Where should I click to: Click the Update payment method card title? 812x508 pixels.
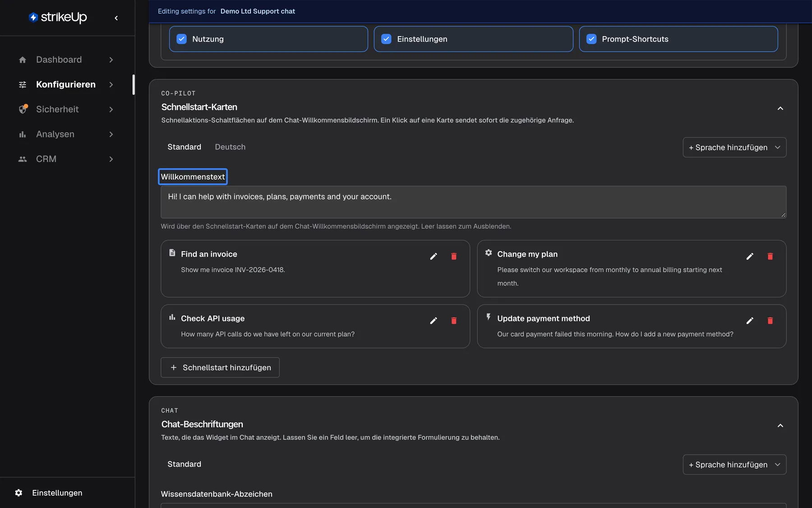(x=544, y=319)
